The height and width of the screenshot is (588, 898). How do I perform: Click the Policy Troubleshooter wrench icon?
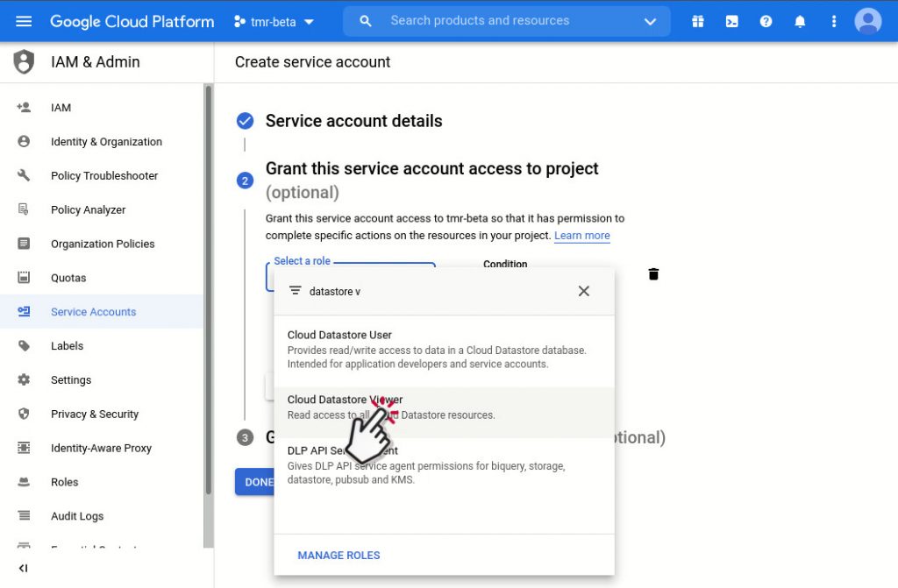[x=24, y=175]
